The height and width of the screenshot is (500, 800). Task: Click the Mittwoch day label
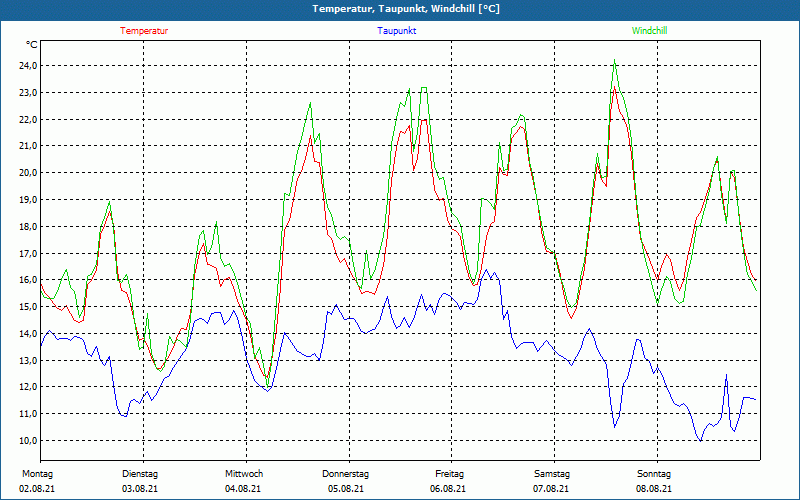point(244,474)
